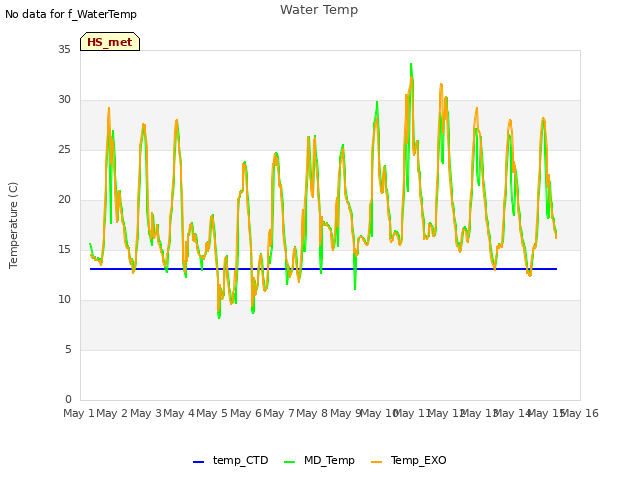This screenshot has width=640, height=480.
Task: Click the 25 y-axis tick label
Action: tap(64, 149)
